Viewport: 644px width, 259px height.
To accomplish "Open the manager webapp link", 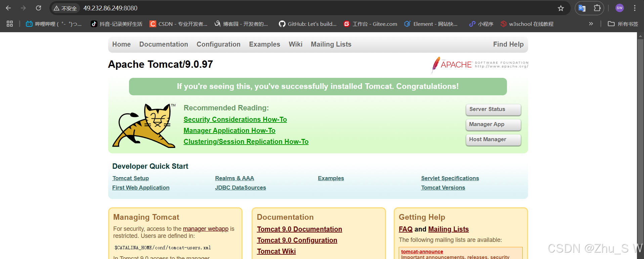I will point(206,229).
